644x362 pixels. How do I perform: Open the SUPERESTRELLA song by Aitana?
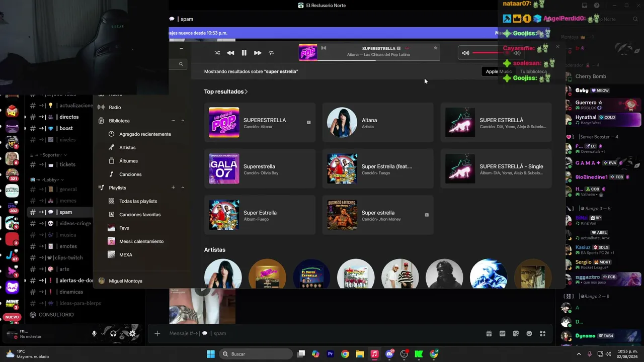coord(260,122)
